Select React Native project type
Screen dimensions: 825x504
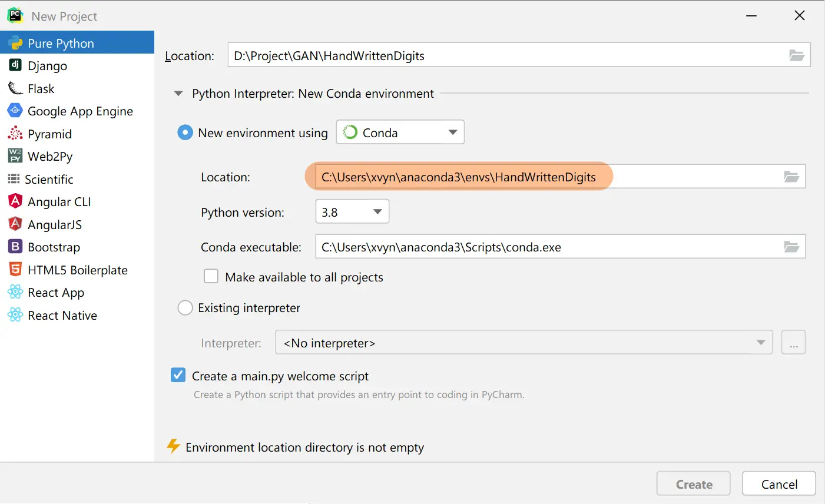[62, 316]
